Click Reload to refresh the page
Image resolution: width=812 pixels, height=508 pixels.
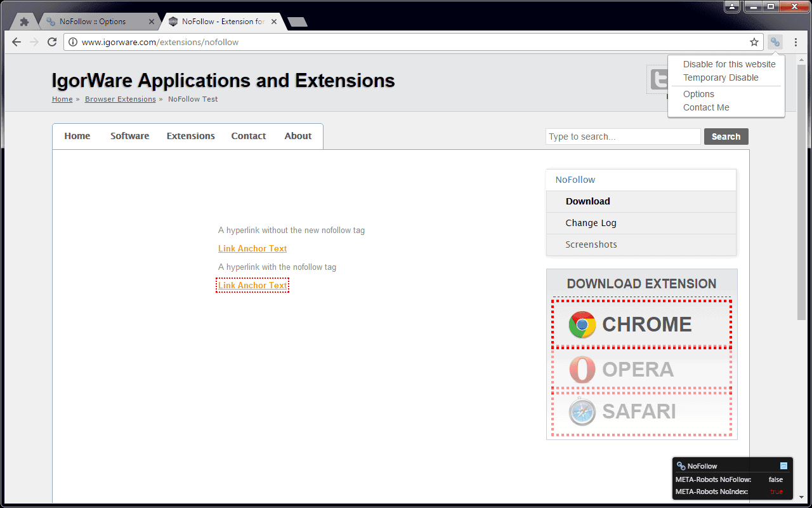[52, 42]
